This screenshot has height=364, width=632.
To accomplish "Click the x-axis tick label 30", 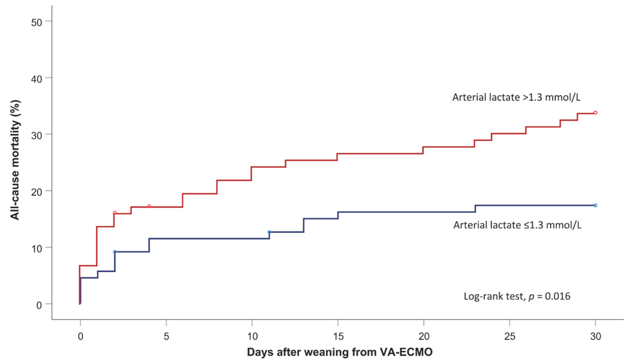I will [595, 337].
